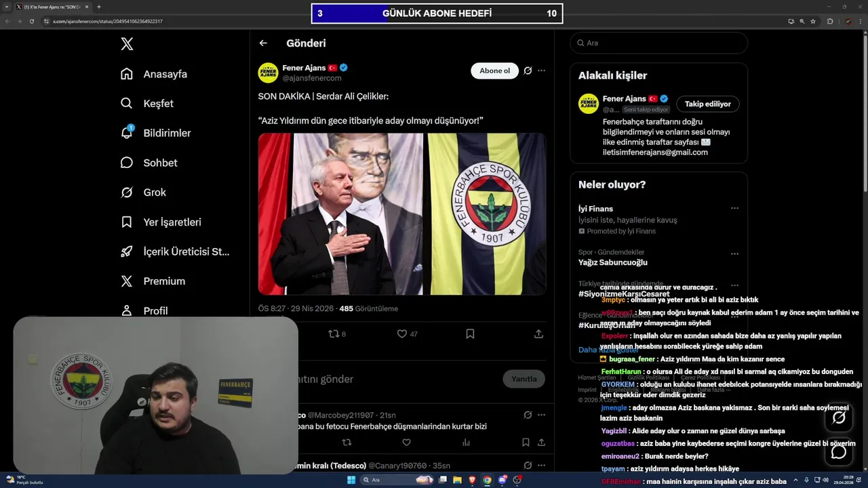Open more options on Canary190760 reply
The image size is (868, 488).
click(541, 466)
